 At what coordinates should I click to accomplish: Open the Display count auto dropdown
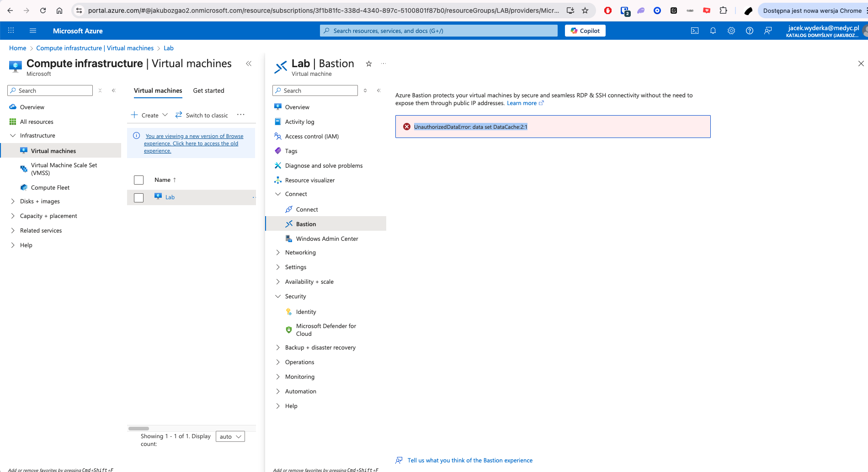[x=230, y=436]
